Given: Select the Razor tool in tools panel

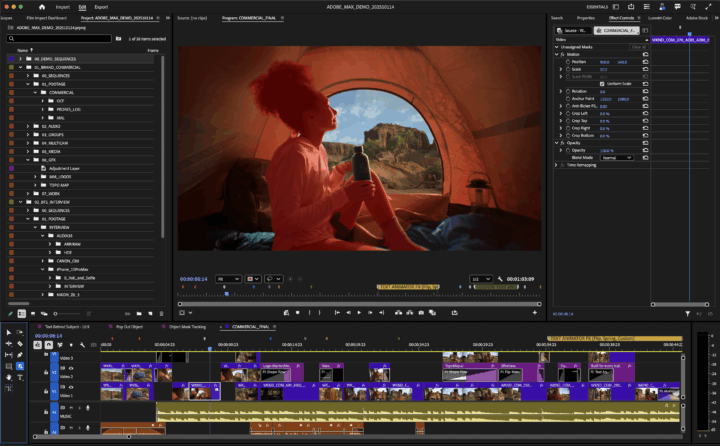Looking at the screenshot, I should (x=20, y=343).
